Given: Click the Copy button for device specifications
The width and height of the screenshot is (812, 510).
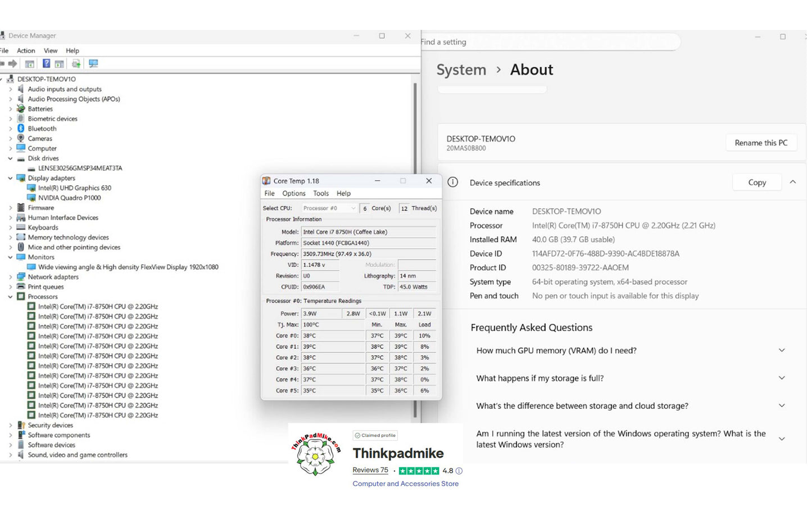Looking at the screenshot, I should tap(757, 183).
